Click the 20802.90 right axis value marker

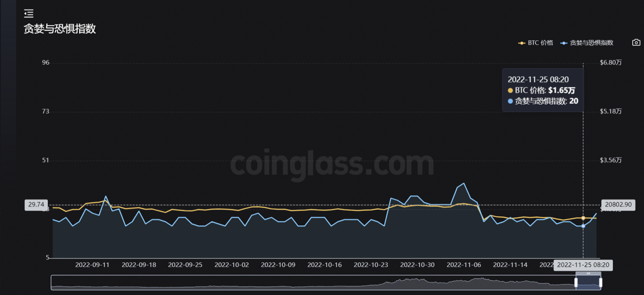click(x=618, y=205)
